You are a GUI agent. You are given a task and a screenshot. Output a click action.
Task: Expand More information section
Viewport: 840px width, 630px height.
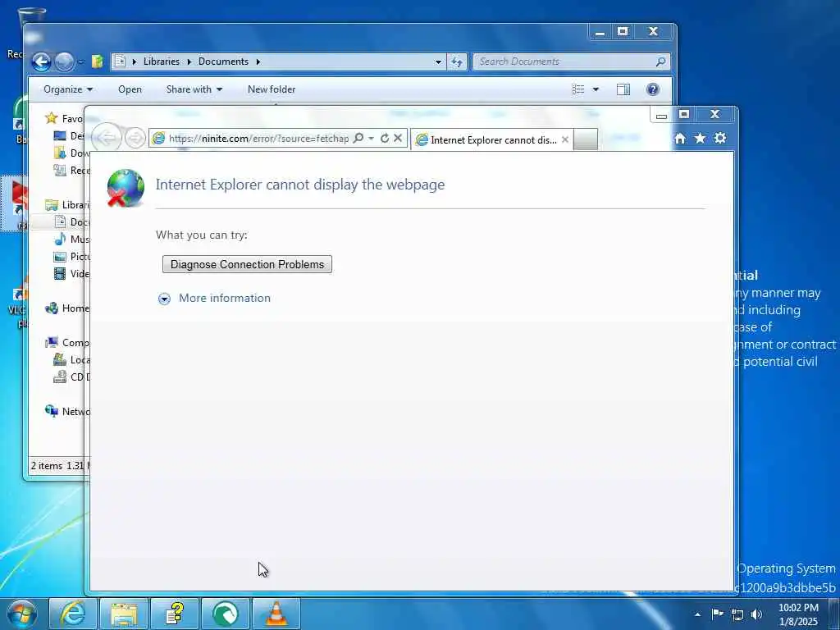(164, 299)
